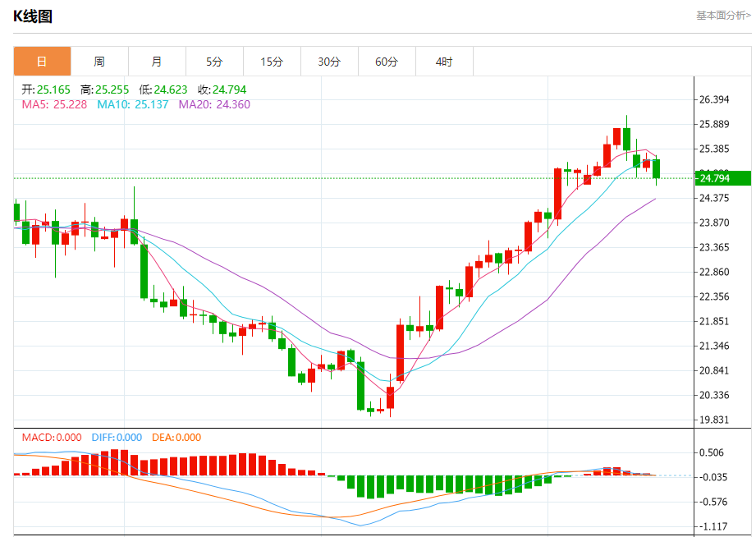Click the 21.346 price axis label
Image resolution: width=756 pixels, height=537 pixels.
click(714, 346)
